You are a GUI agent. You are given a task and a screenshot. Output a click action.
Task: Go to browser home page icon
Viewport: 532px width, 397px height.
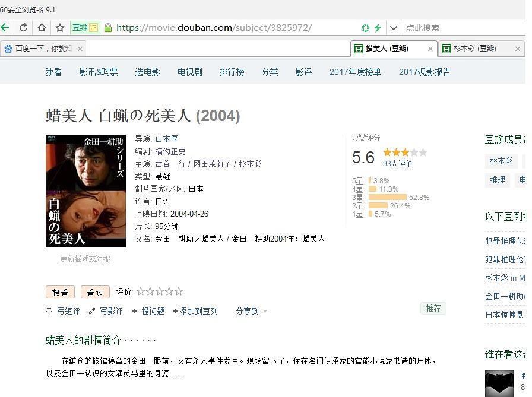pyautogui.click(x=42, y=27)
